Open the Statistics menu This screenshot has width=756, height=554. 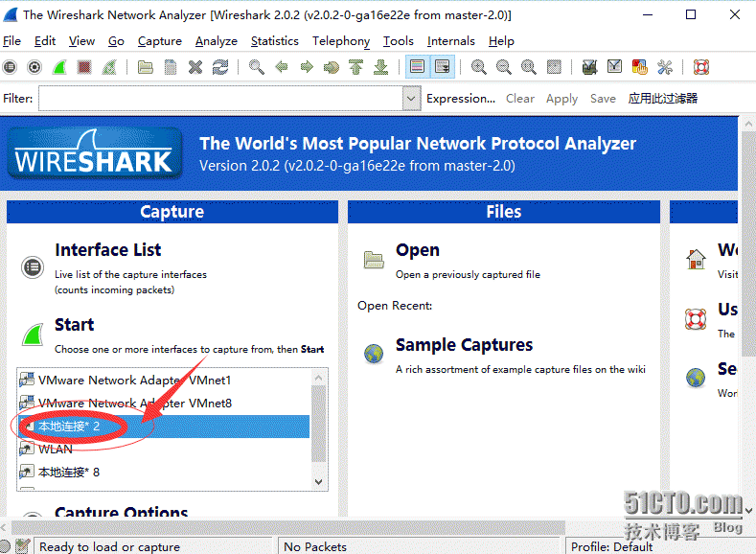274,41
